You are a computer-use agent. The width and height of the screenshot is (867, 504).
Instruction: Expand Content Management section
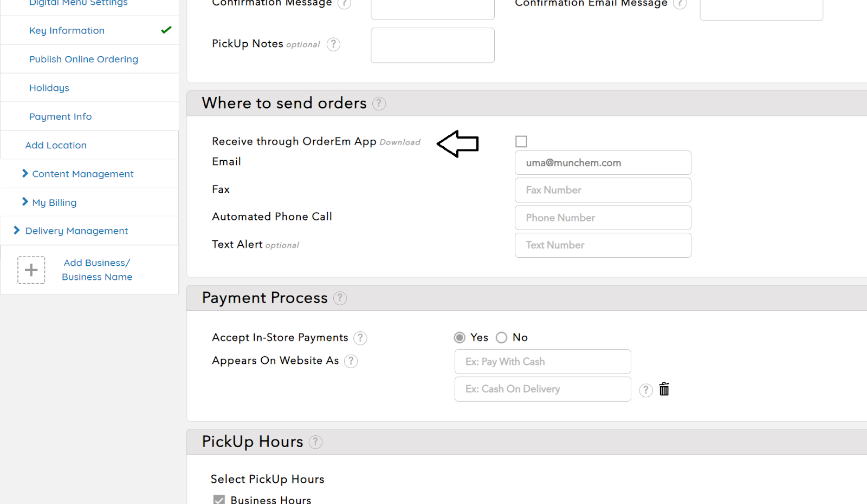82,174
